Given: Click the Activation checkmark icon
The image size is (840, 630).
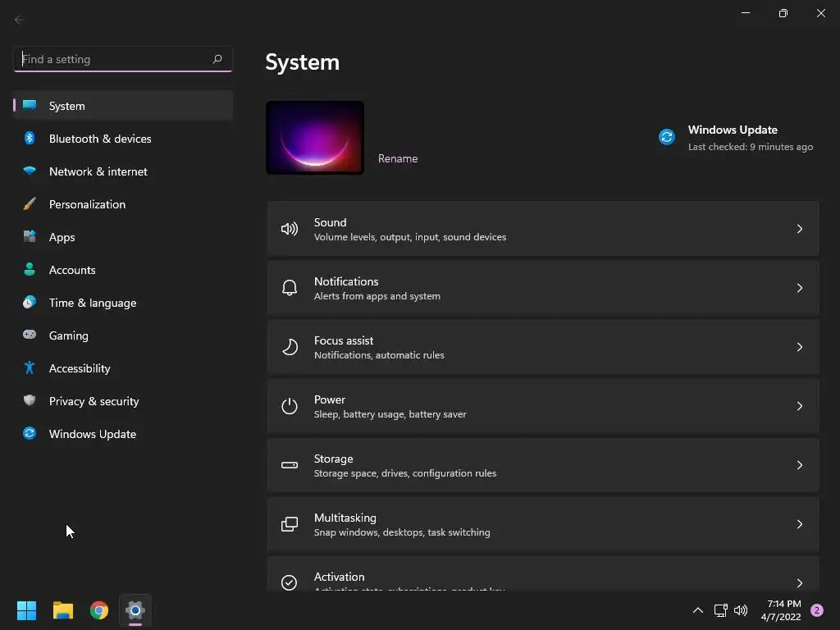Looking at the screenshot, I should pyautogui.click(x=290, y=582).
